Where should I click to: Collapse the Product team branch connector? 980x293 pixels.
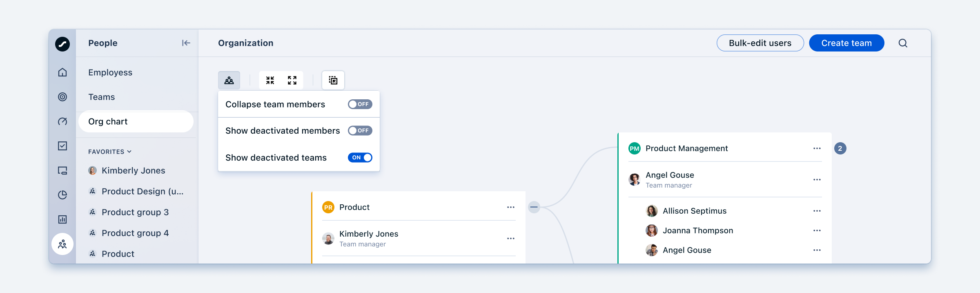point(534,207)
